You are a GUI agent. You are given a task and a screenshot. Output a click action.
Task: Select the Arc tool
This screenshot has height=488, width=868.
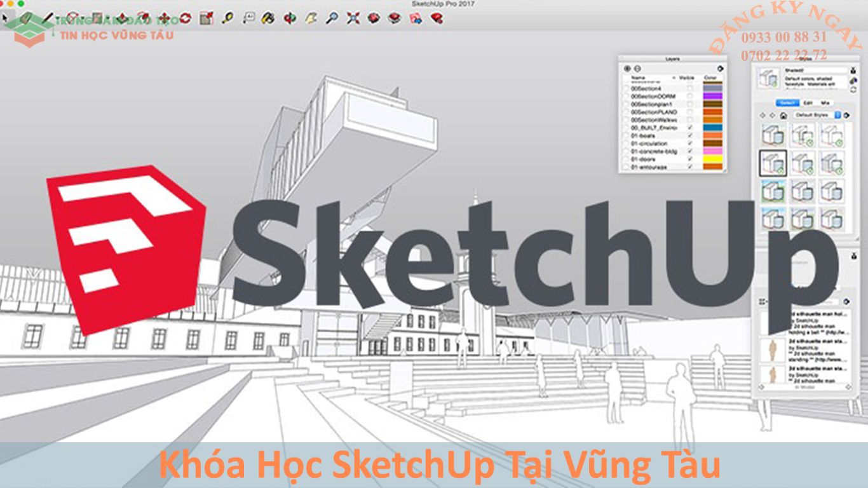pos(72,18)
